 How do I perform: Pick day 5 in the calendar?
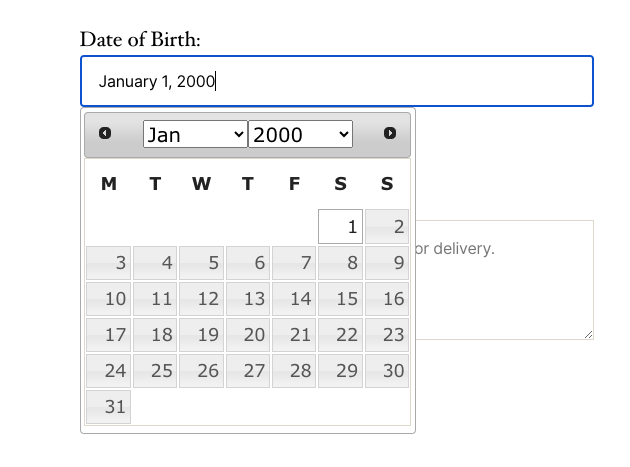201,263
